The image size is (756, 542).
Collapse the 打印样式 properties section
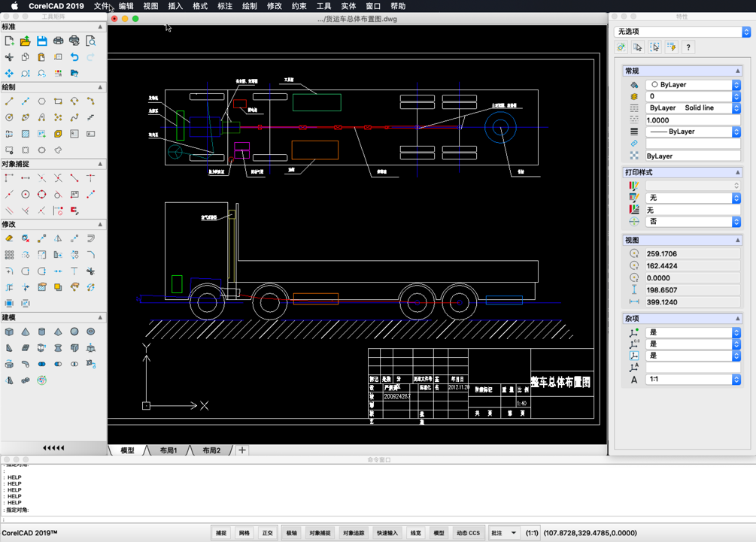point(739,171)
